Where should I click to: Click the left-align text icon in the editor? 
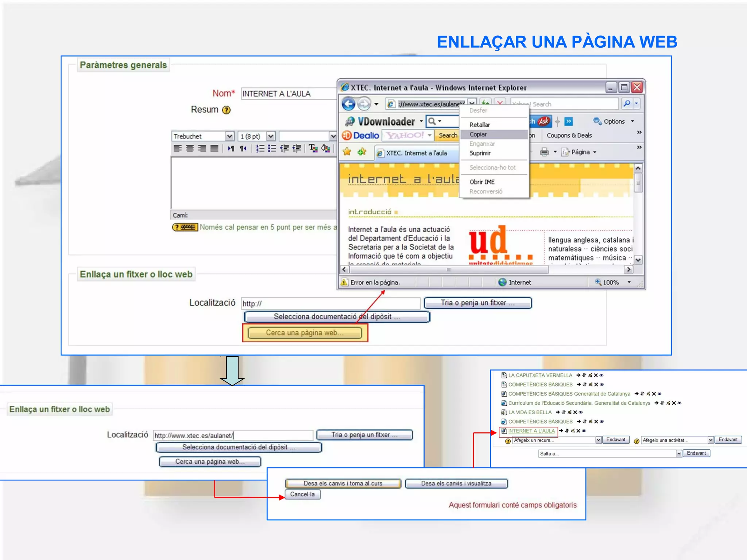coord(178,148)
